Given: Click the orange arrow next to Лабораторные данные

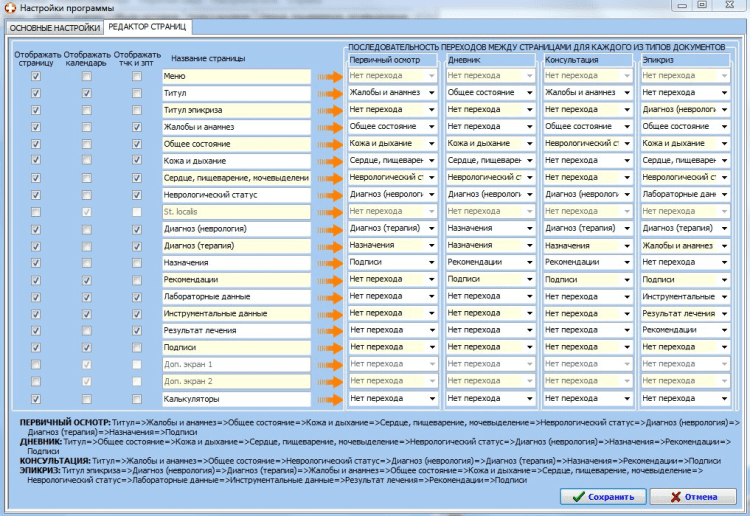Looking at the screenshot, I should (330, 297).
